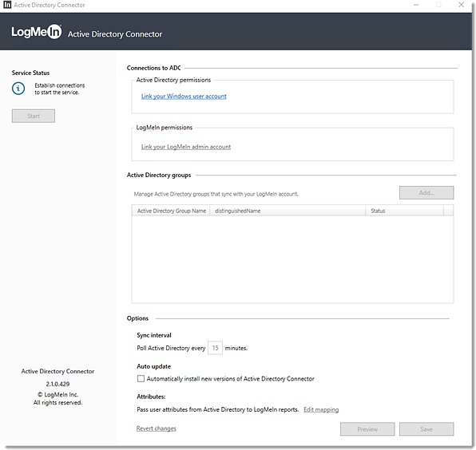Open the Edit mapping link
The height and width of the screenshot is (450, 476).
[x=321, y=409]
